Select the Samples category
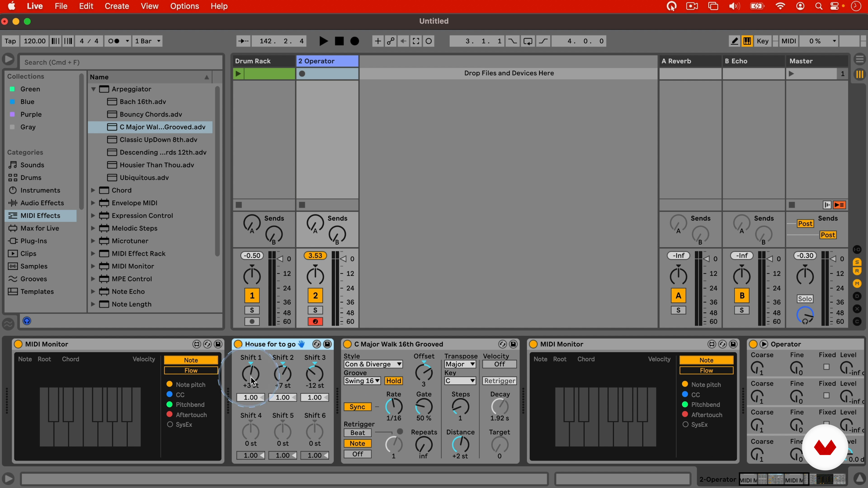This screenshot has height=488, width=868. tap(41, 266)
